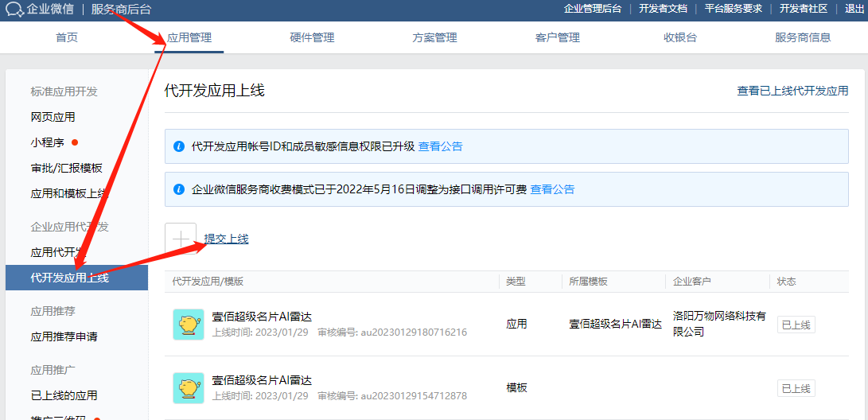Viewport: 868px width, 420px height.
Task: Click the info icon in the 帐号ID notice
Action: (x=179, y=146)
